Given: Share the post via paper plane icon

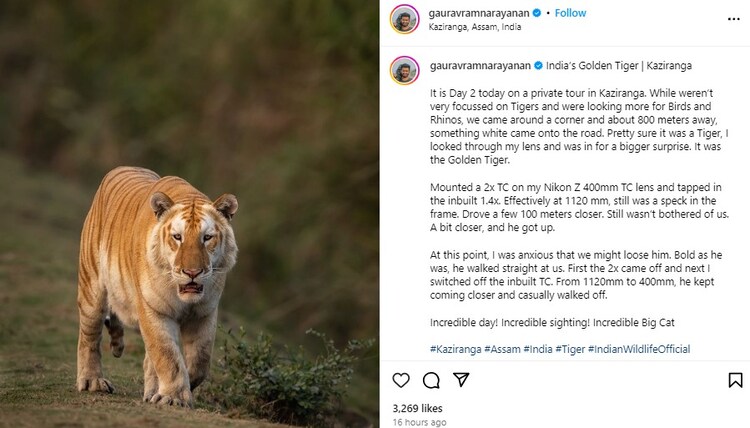Looking at the screenshot, I should coord(461,380).
